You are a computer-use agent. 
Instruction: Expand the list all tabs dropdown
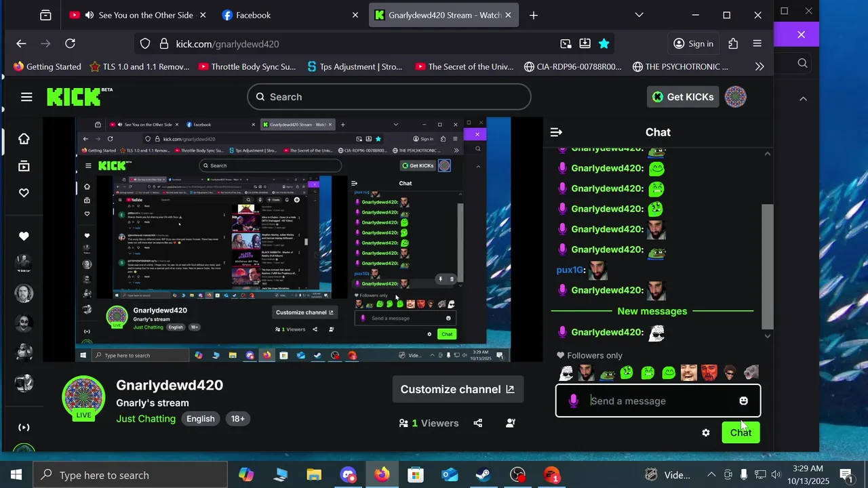pos(639,15)
